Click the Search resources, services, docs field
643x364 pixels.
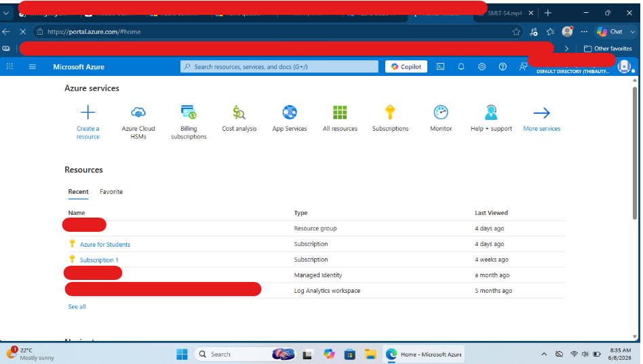coord(279,66)
